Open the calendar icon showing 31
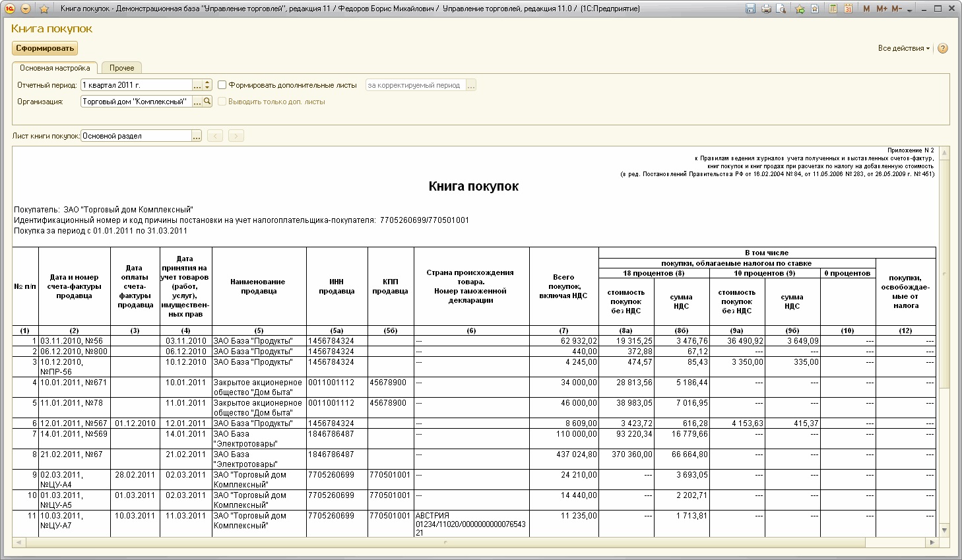The height and width of the screenshot is (560, 962). click(849, 9)
